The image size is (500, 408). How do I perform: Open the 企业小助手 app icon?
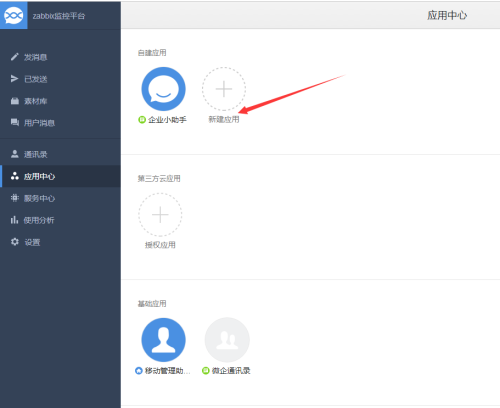(x=163, y=89)
